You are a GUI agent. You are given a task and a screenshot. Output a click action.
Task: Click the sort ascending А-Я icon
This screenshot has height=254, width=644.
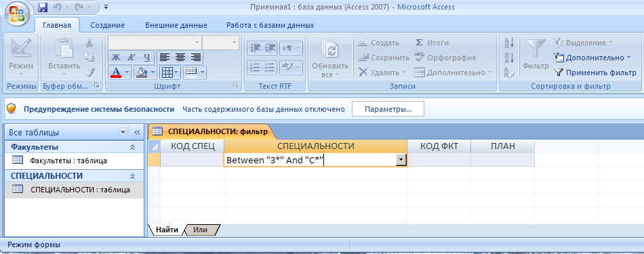(x=509, y=43)
